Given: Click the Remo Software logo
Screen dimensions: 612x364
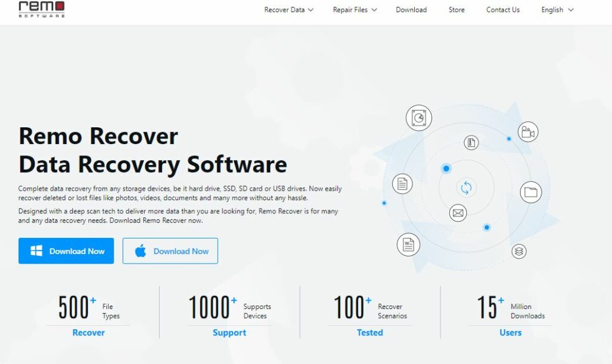Looking at the screenshot, I should coord(42,10).
